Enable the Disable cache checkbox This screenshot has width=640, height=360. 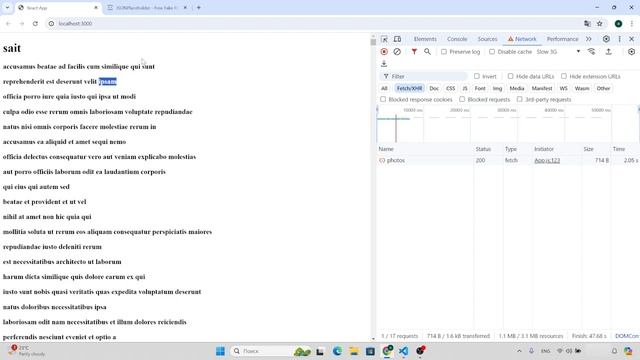click(x=492, y=52)
